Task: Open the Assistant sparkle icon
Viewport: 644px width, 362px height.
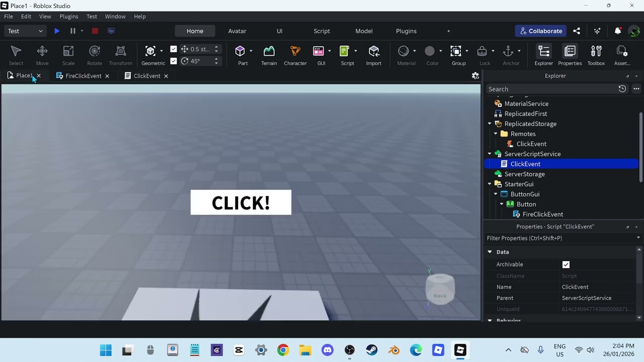Action: pos(597,31)
